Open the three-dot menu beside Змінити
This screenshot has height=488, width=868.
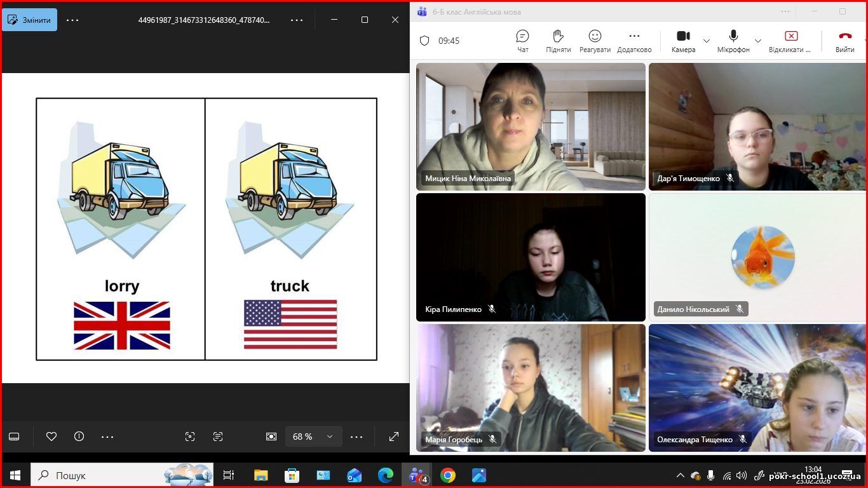(72, 20)
